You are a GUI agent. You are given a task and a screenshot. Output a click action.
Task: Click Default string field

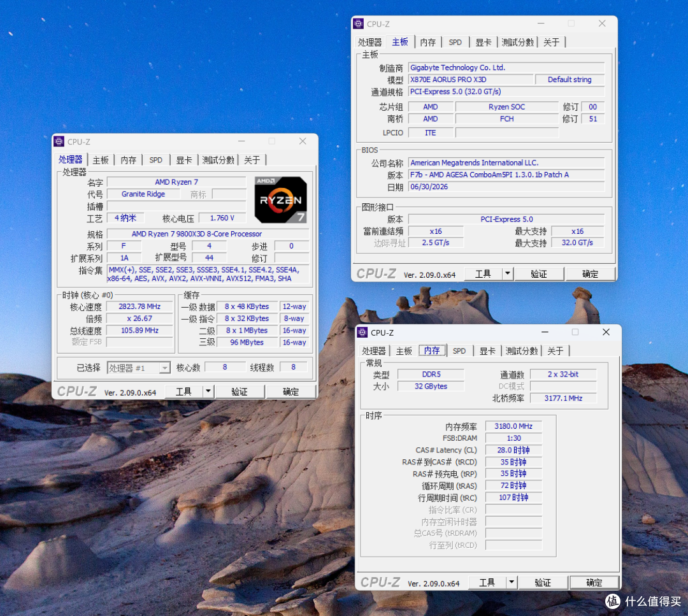point(570,80)
